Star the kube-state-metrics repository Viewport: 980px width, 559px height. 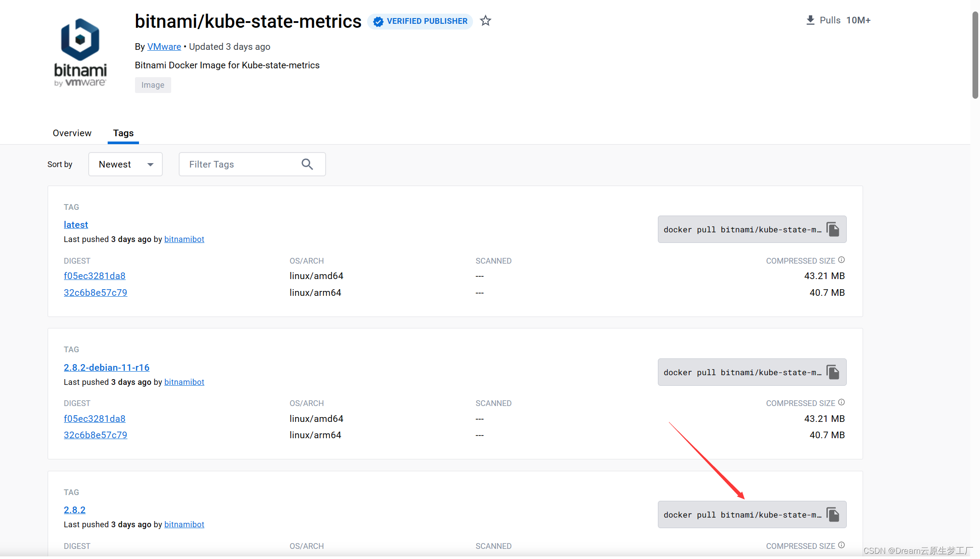click(x=485, y=21)
